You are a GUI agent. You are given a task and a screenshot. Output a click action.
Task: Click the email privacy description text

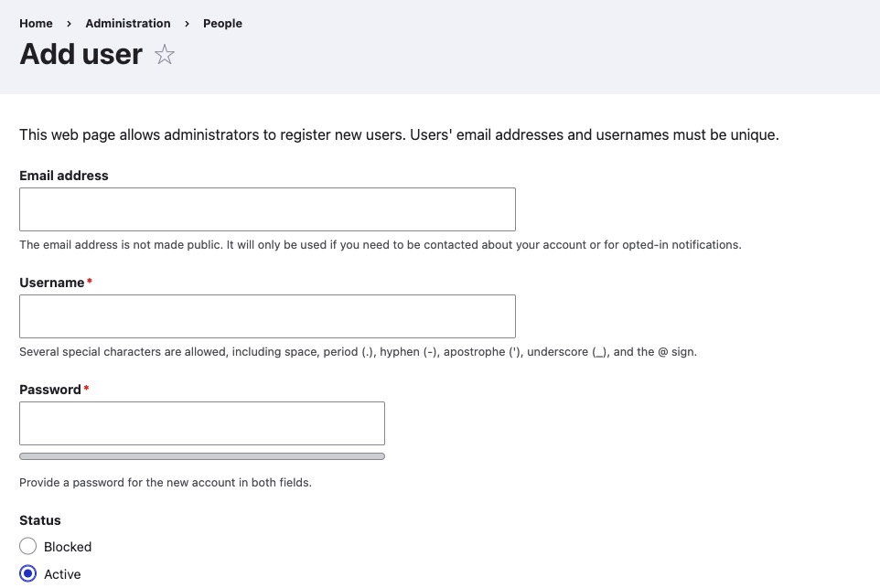pos(380,244)
